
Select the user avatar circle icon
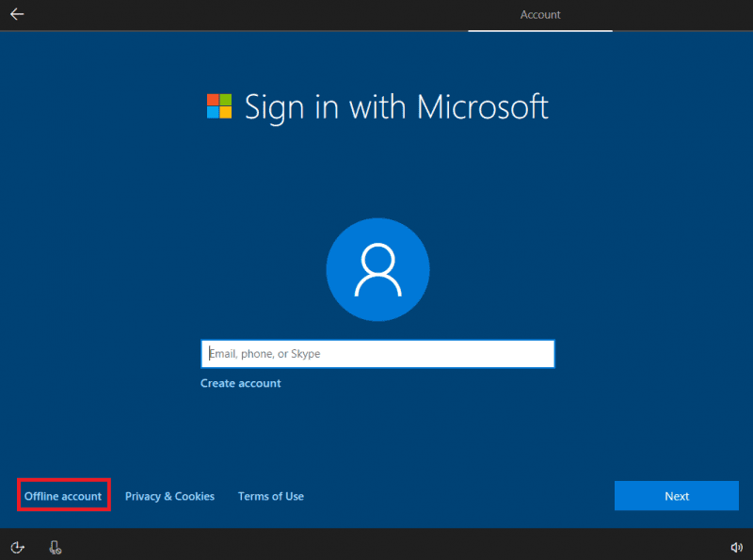(x=378, y=269)
